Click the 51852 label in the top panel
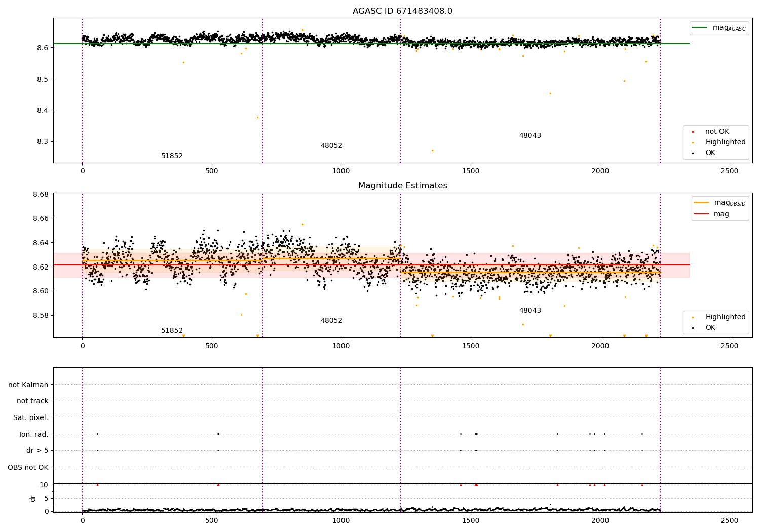Image resolution: width=760 pixels, height=532 pixels. (172, 156)
